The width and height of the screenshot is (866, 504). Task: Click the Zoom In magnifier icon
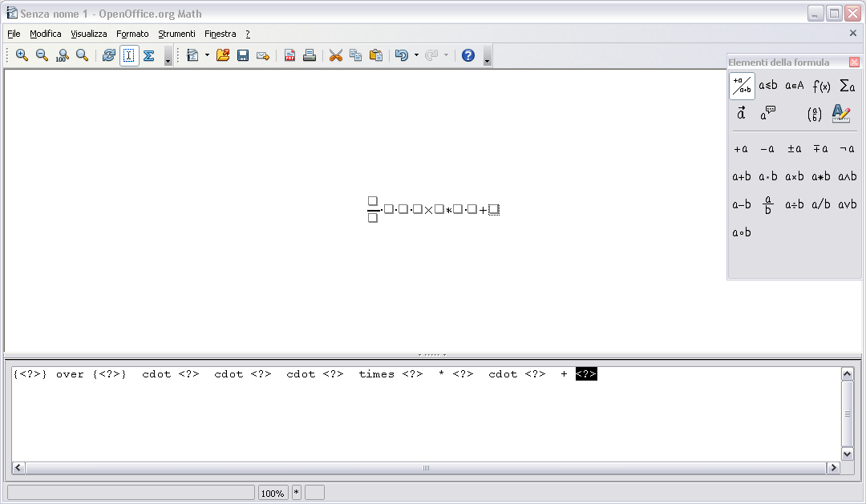pyautogui.click(x=22, y=55)
